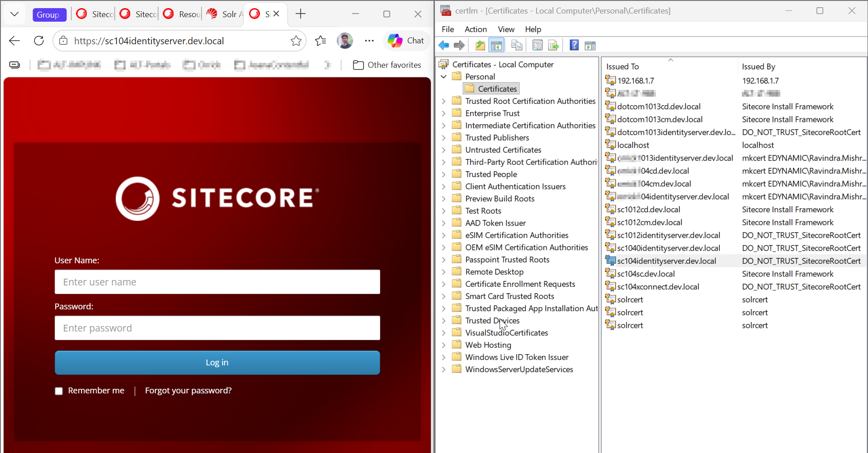Expand the Remote Desktop node
The width and height of the screenshot is (868, 453).
[x=443, y=272]
